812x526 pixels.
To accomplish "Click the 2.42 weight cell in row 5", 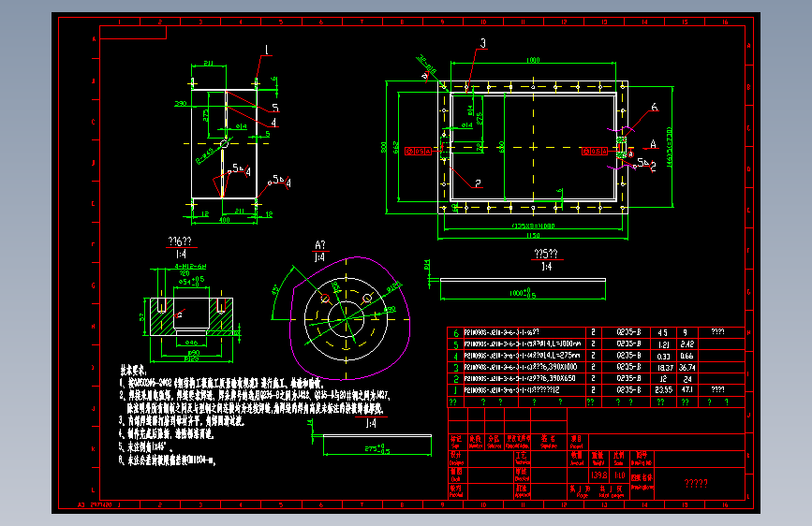I will (x=687, y=344).
